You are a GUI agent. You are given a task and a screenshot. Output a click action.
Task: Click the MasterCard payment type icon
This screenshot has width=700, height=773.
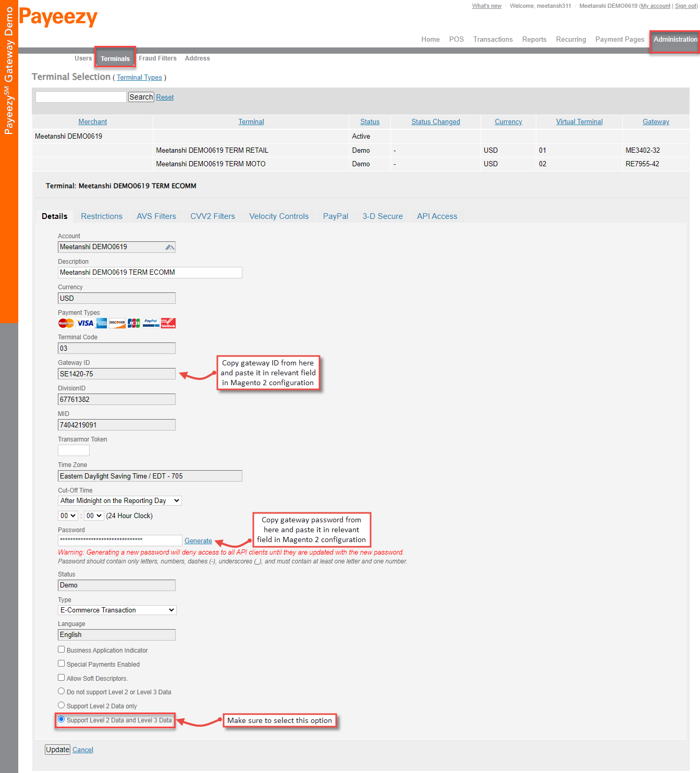point(66,323)
